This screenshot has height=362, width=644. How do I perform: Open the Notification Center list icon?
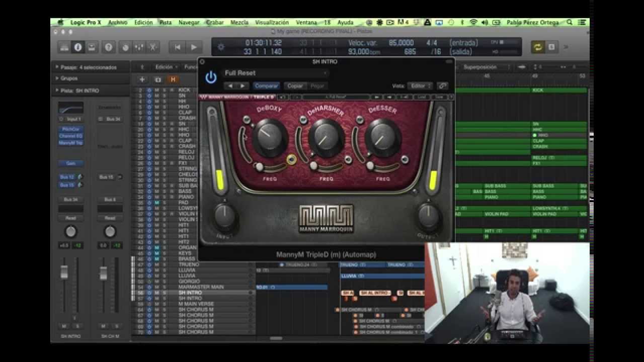(x=582, y=22)
